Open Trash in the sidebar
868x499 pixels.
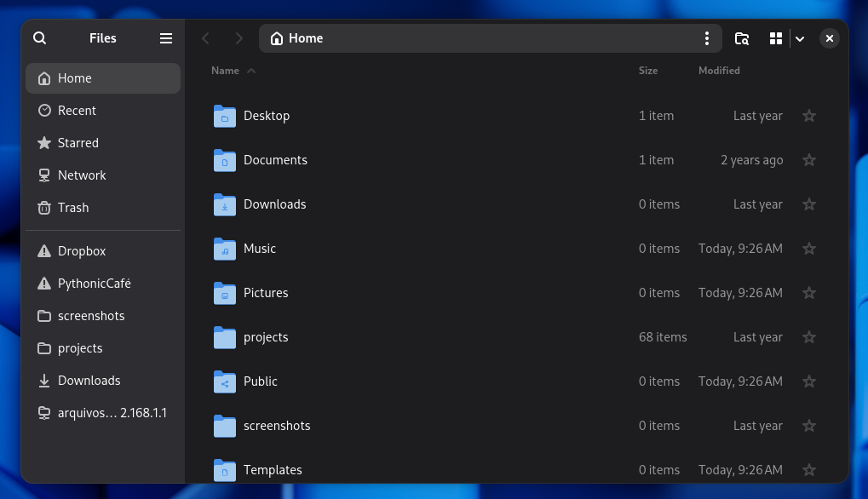point(73,208)
